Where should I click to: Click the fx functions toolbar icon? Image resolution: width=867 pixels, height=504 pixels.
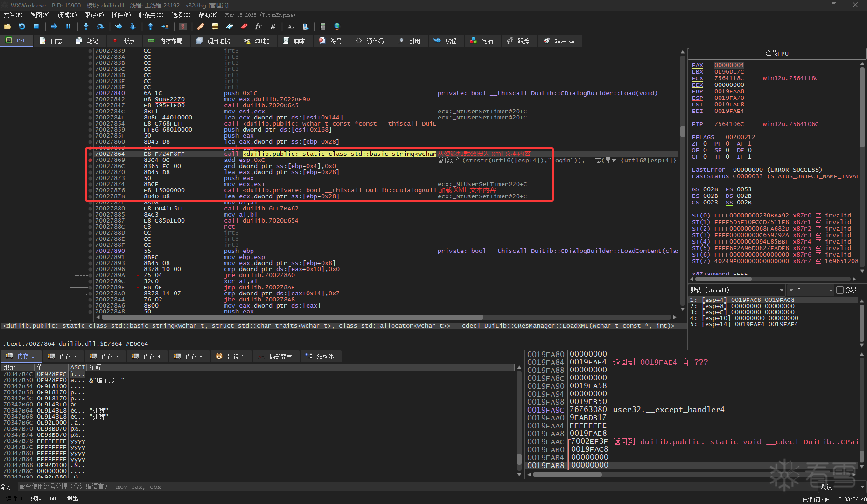click(x=258, y=27)
